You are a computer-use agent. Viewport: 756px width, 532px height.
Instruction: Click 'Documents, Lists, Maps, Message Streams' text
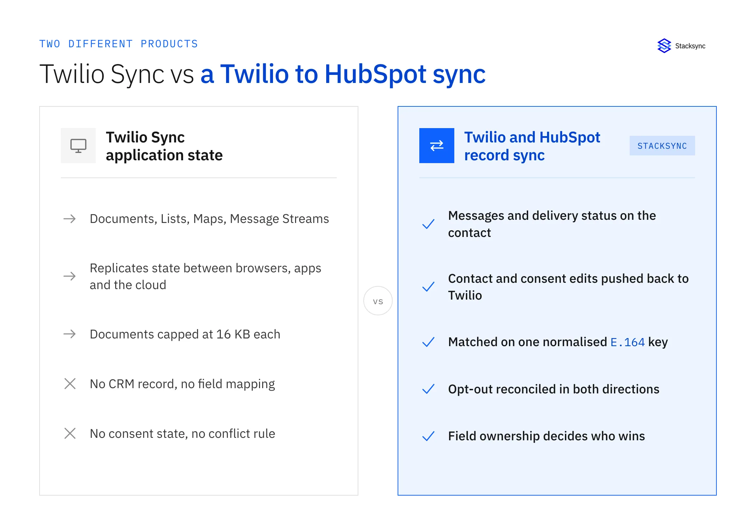pos(209,219)
